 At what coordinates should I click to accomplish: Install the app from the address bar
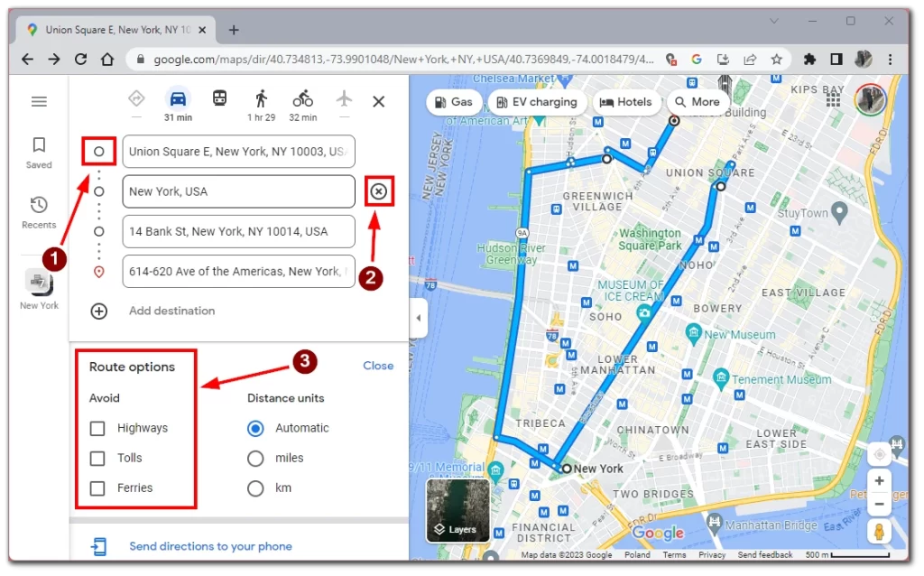(x=723, y=59)
